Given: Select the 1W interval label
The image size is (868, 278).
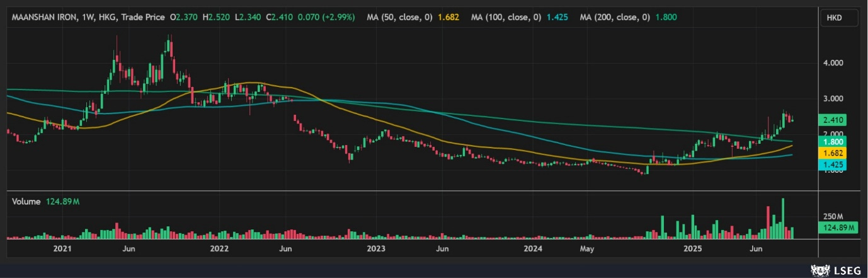Looking at the screenshot, I should point(88,17).
